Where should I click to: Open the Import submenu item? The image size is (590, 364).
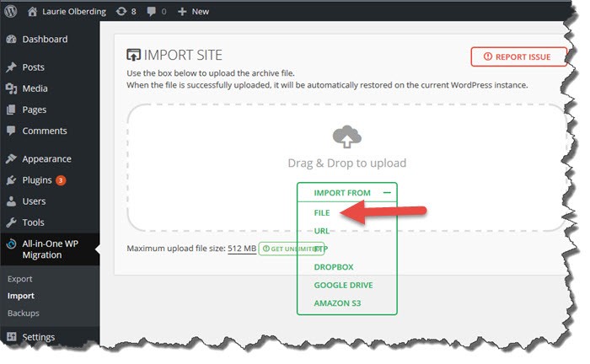21,296
